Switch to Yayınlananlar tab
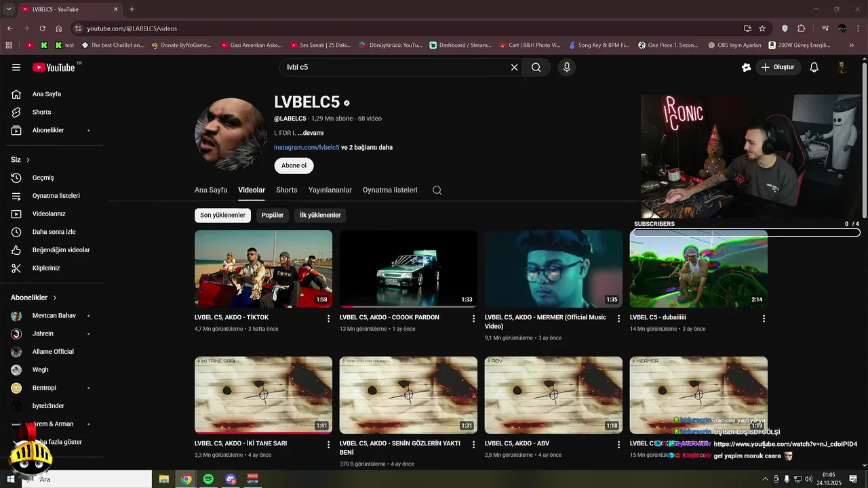The height and width of the screenshot is (488, 868). click(330, 190)
